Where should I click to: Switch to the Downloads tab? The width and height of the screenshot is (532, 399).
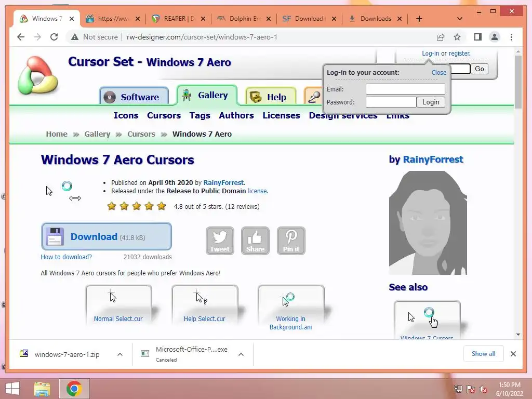click(x=375, y=19)
